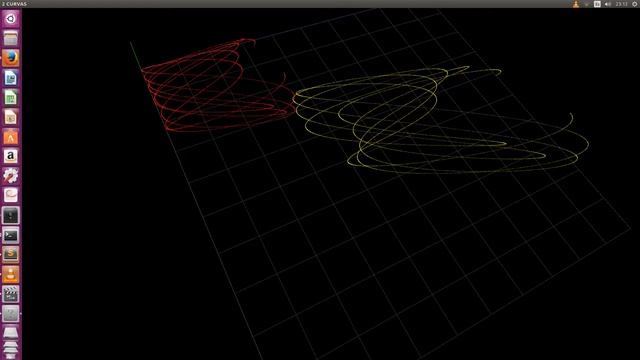Click the VLC tray indicator in top panel
The height and width of the screenshot is (360, 640).
click(576, 4)
